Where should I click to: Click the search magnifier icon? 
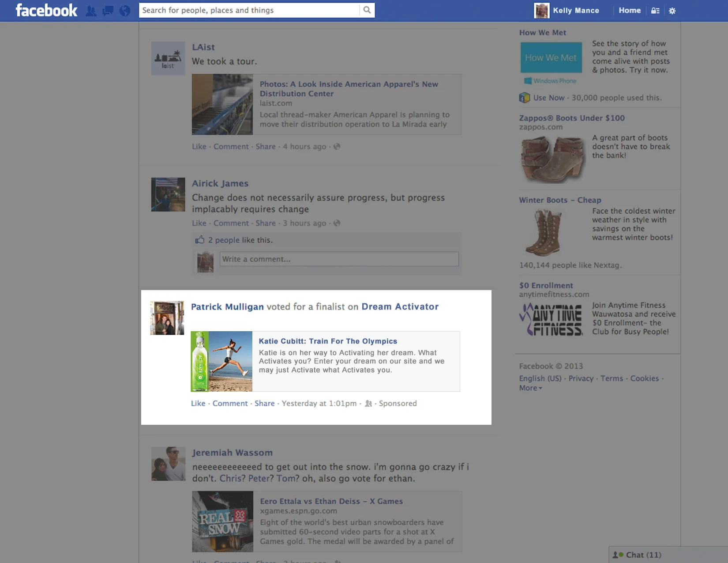pos(367,10)
